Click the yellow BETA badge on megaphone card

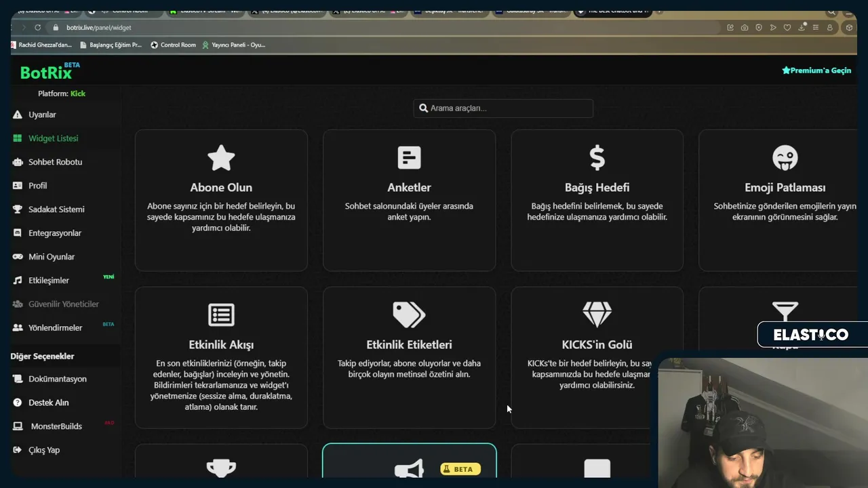click(460, 469)
